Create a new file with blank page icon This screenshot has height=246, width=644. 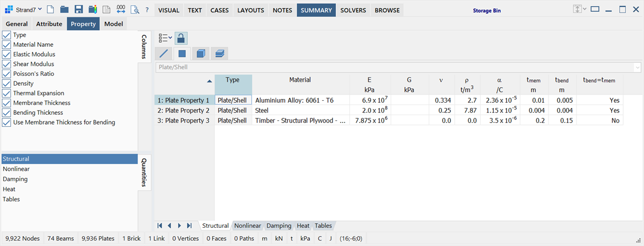tap(50, 10)
